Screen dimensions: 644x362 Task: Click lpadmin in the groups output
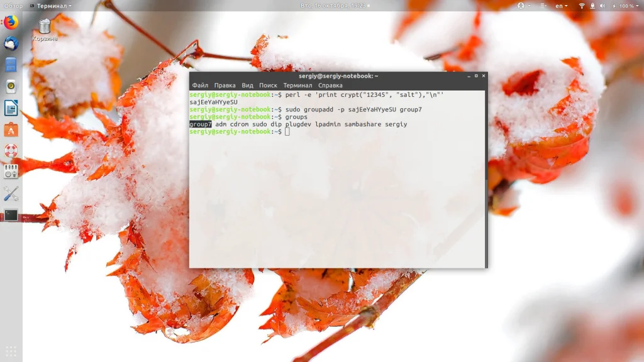pos(328,124)
